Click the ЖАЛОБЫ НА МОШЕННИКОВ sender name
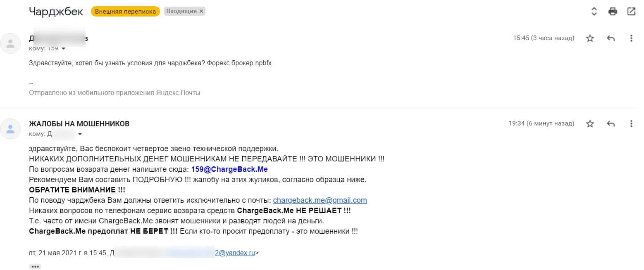 [79, 124]
